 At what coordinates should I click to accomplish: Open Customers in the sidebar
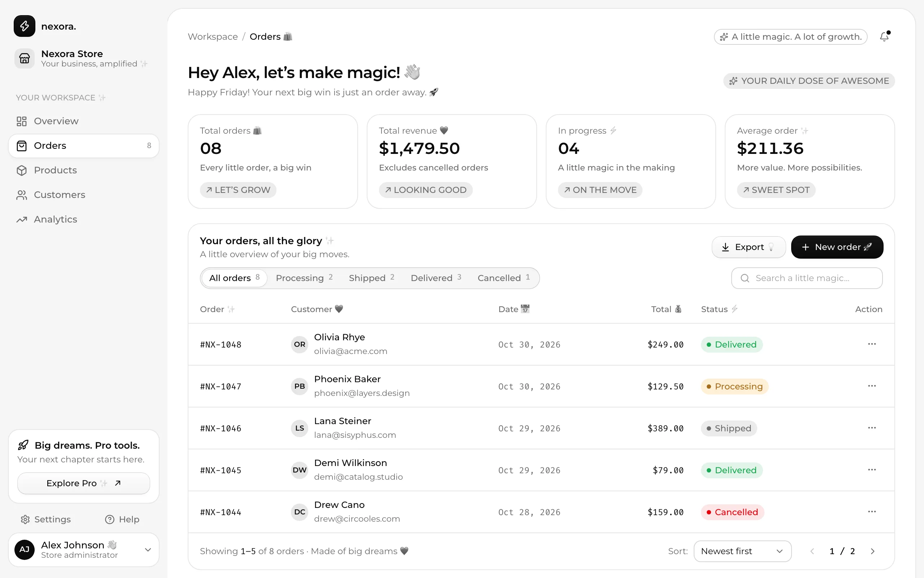pyautogui.click(x=84, y=195)
